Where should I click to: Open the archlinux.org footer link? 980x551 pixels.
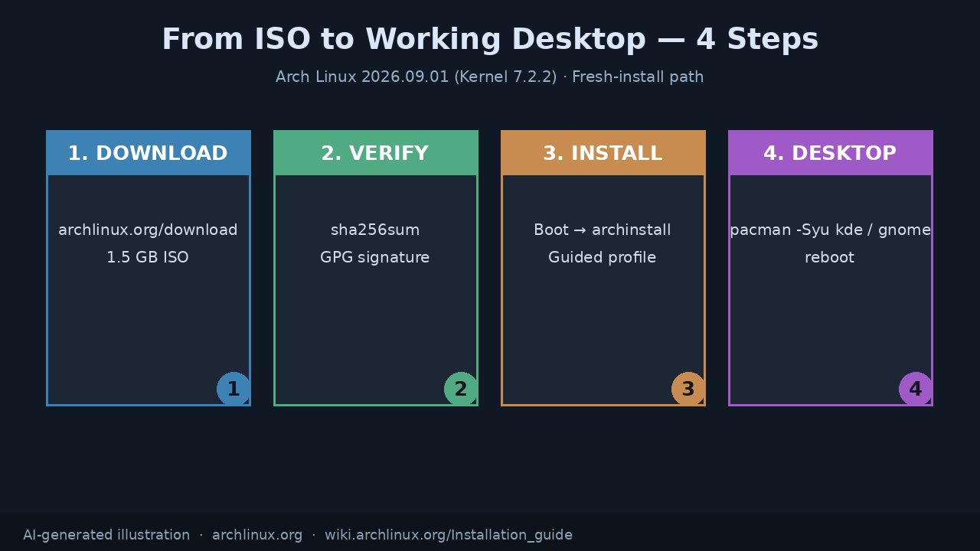257,536
